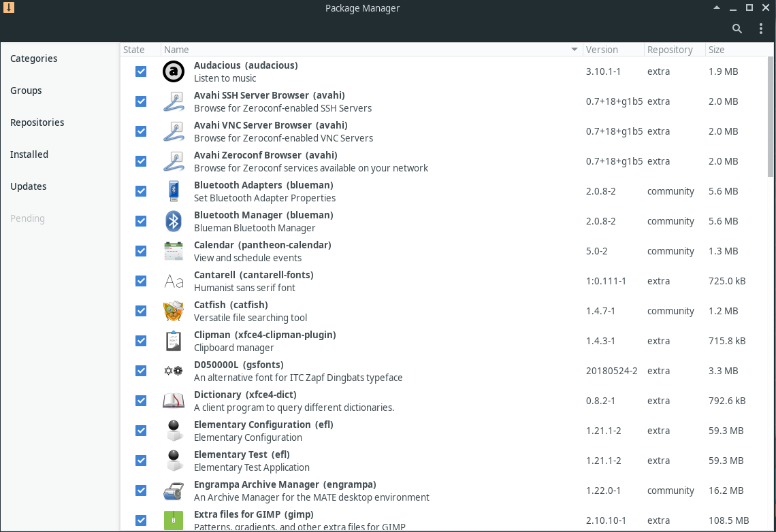Click the Dictionary book icon
776x532 pixels.
tap(174, 401)
